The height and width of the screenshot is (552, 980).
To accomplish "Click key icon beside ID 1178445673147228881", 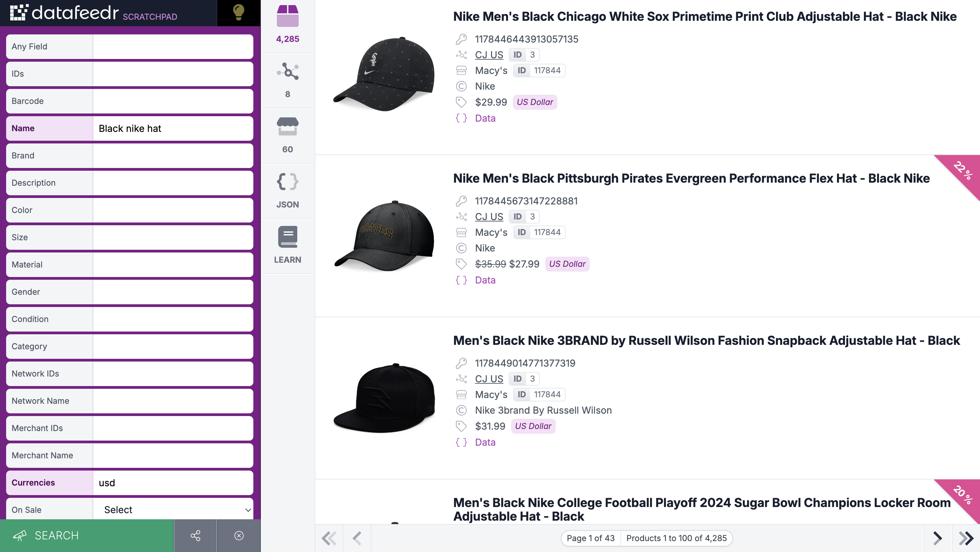I will (461, 201).
